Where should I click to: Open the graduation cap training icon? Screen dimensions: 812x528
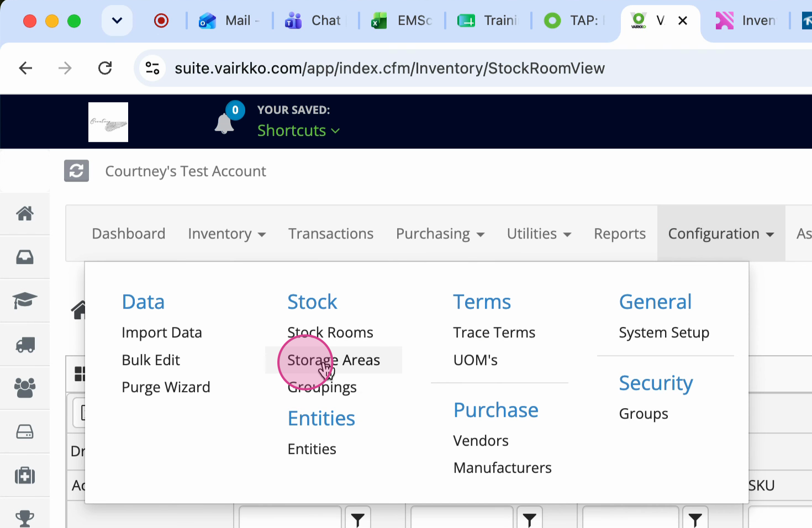pyautogui.click(x=25, y=300)
